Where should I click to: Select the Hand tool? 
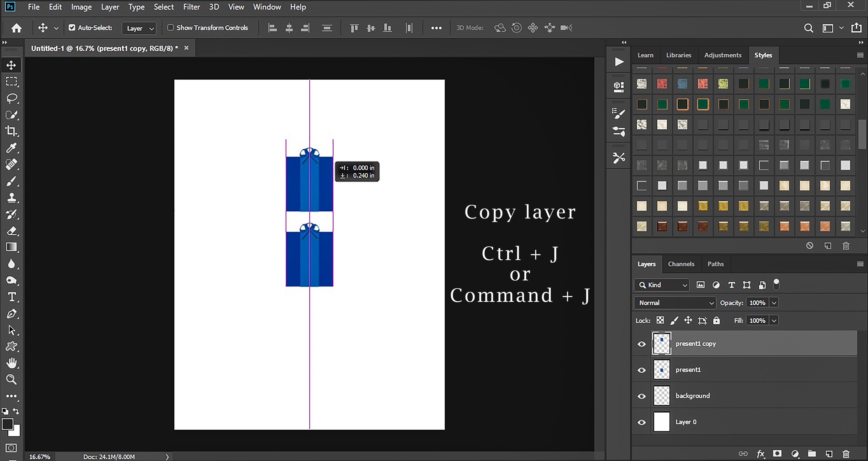[12, 363]
